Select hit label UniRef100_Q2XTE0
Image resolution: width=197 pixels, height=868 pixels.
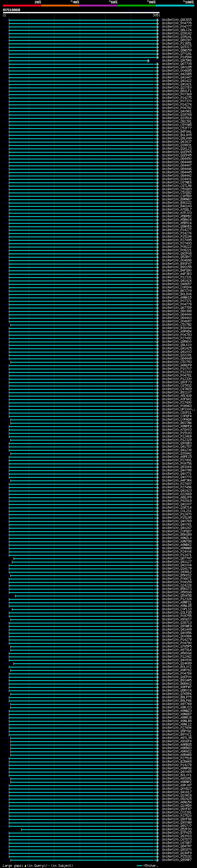(x=176, y=88)
